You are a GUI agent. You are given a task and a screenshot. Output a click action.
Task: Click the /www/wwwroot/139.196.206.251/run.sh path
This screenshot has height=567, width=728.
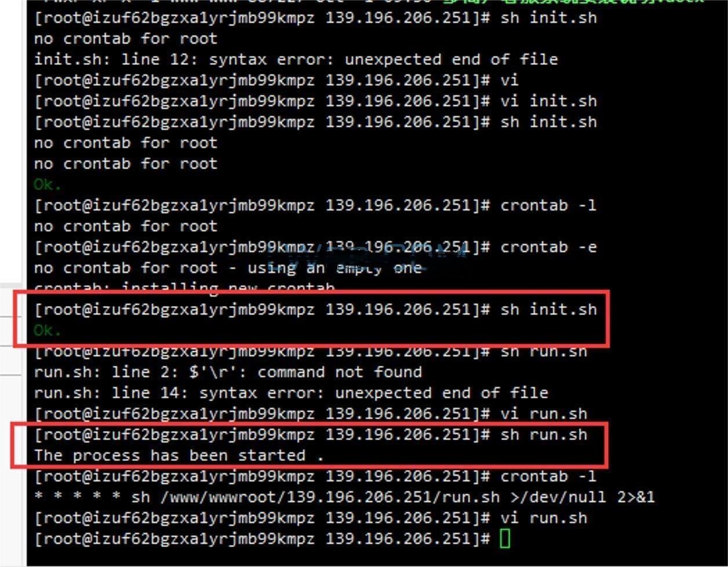pos(330,497)
